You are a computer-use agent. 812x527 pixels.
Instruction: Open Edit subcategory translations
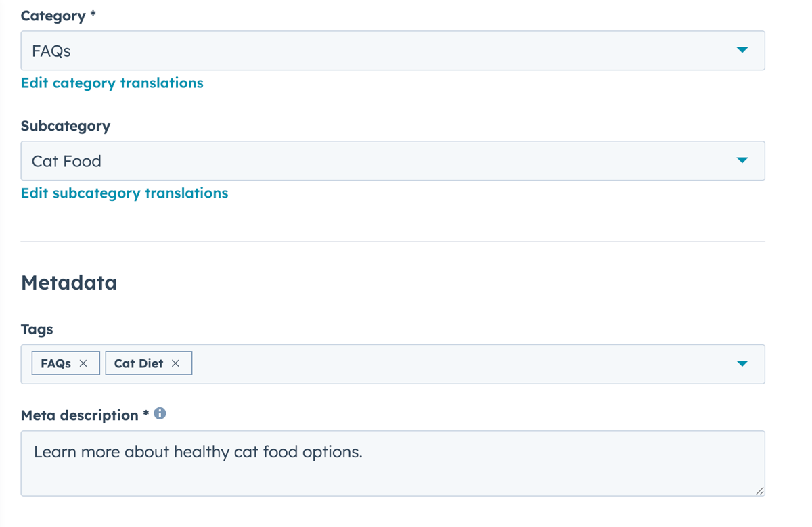124,193
